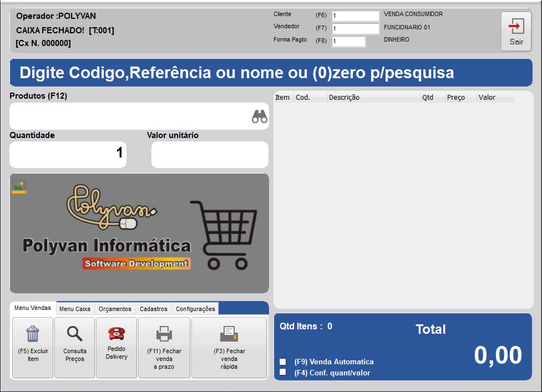Click the Valor column header

pyautogui.click(x=496, y=98)
